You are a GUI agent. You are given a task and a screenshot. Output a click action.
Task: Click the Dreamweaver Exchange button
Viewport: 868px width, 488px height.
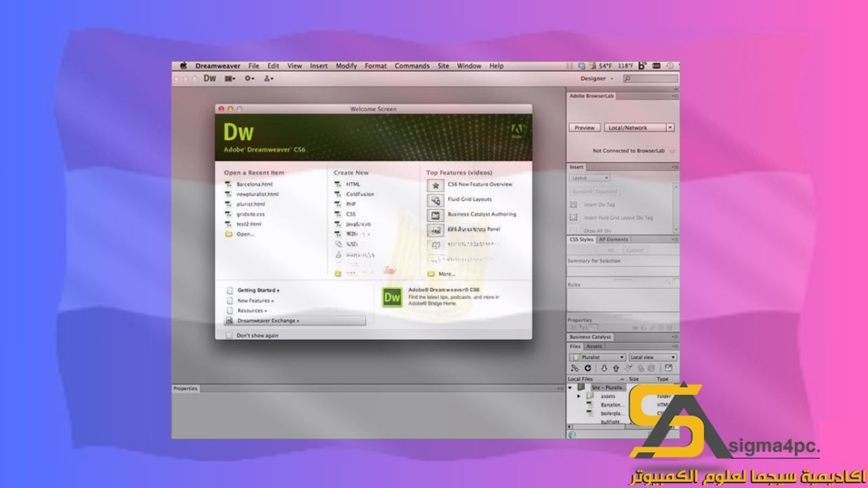click(295, 321)
